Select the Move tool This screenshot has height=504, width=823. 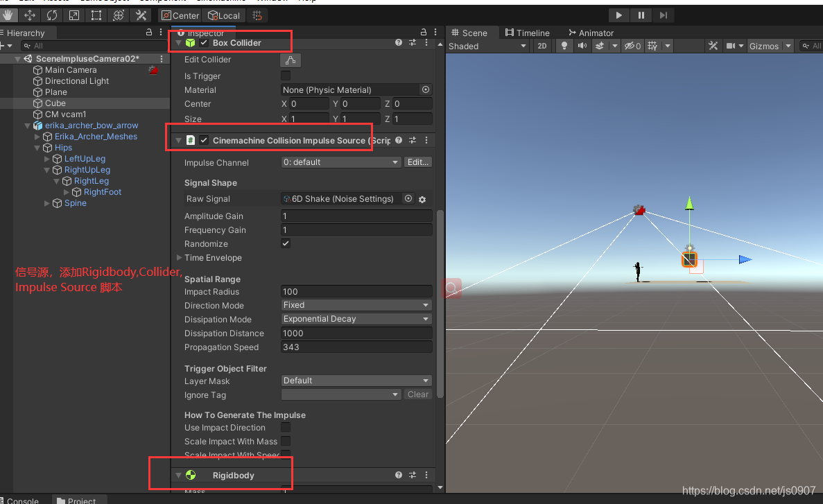(x=30, y=15)
